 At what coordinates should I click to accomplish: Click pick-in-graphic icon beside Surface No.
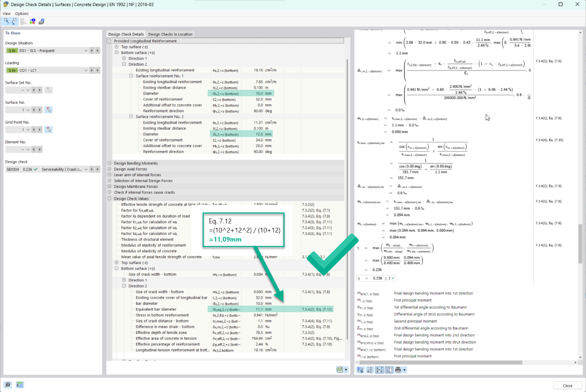[48, 110]
